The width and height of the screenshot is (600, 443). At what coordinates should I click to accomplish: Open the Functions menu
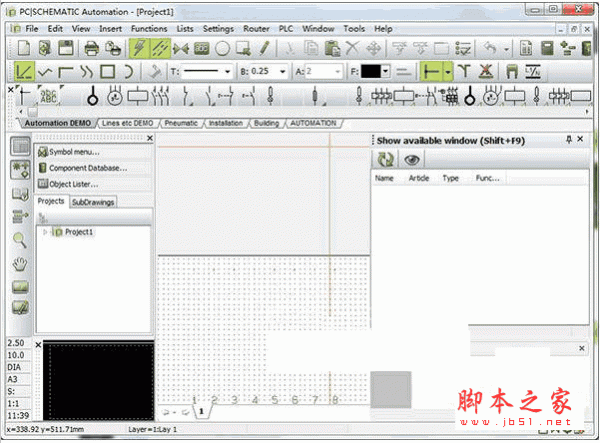pos(149,29)
